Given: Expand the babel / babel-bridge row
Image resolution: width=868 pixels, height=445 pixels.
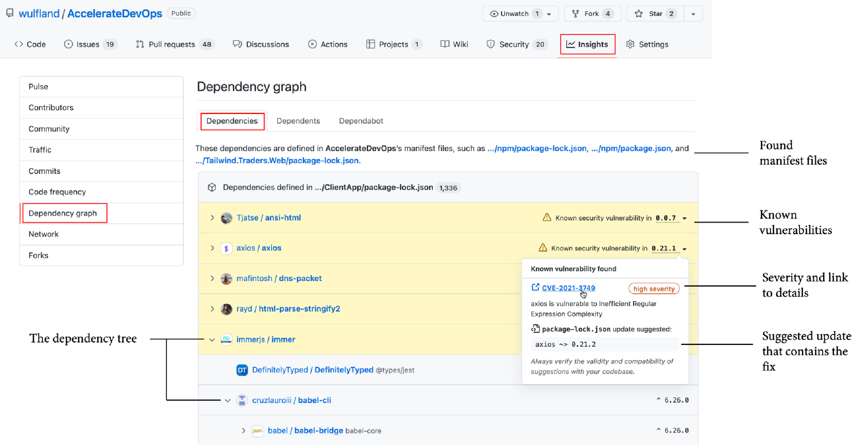Looking at the screenshot, I should coord(243,431).
